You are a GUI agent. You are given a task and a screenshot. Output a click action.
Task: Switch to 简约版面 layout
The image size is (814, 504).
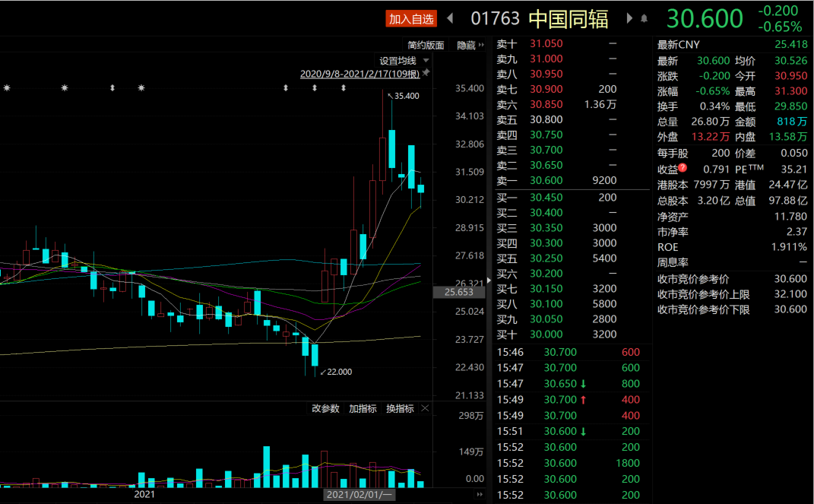tap(426, 45)
